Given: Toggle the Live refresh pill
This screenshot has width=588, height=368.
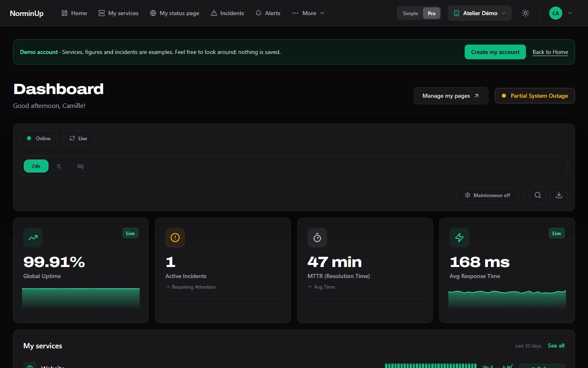Looking at the screenshot, I should 78,138.
